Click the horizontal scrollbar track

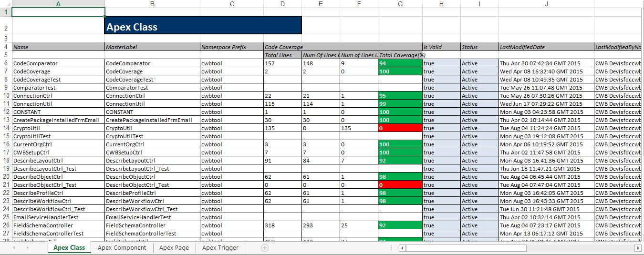[520, 248]
